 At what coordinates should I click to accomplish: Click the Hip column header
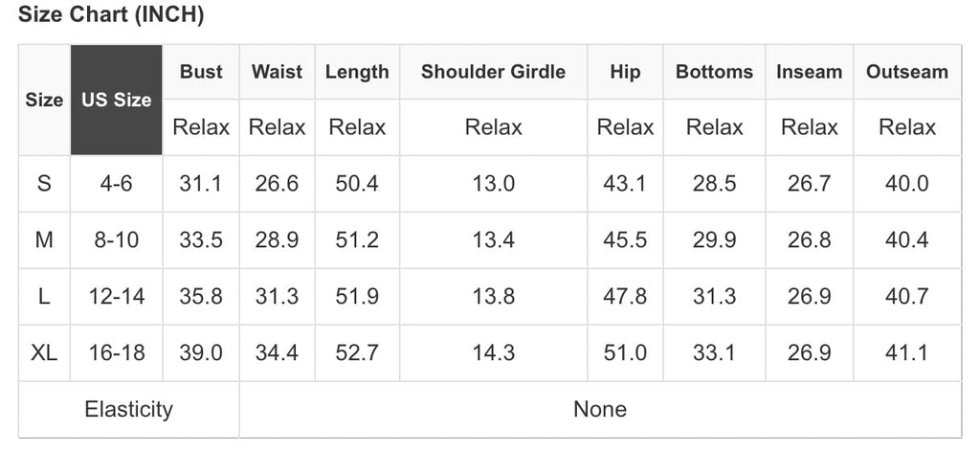tap(625, 72)
